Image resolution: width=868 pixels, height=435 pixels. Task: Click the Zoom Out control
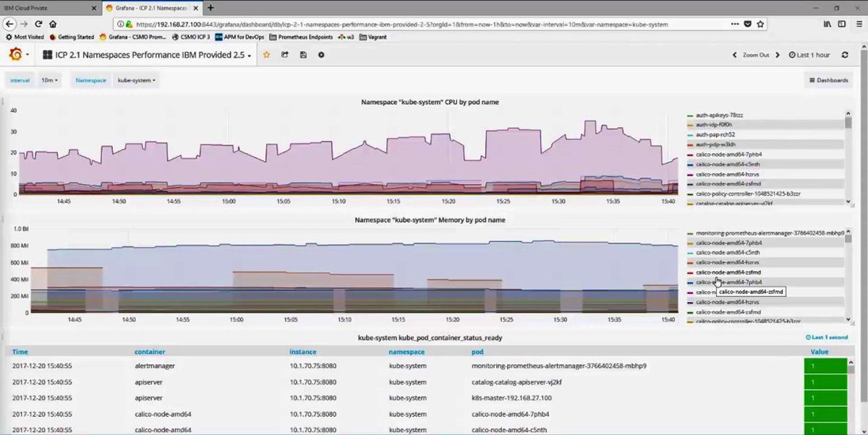[x=756, y=54]
